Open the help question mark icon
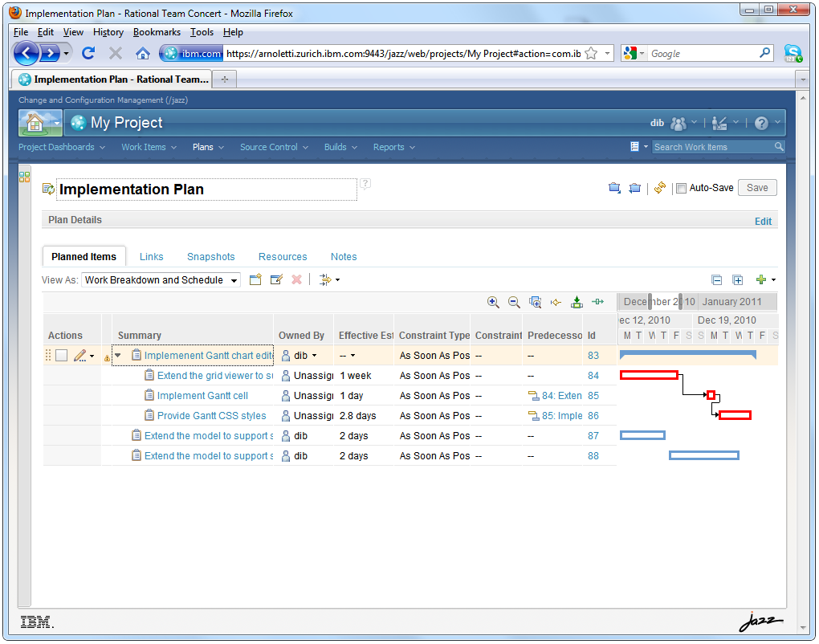Screen dimensions: 819x644 761,124
